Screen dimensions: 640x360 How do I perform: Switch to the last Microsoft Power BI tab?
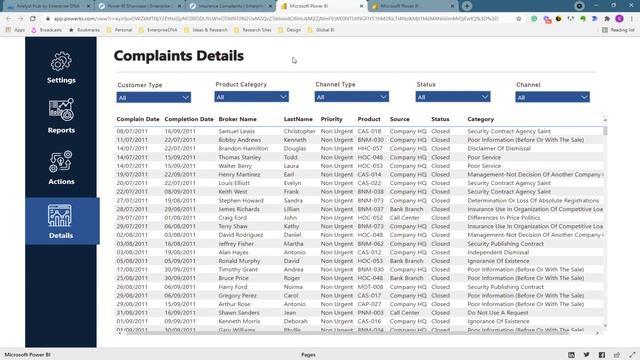click(x=413, y=6)
